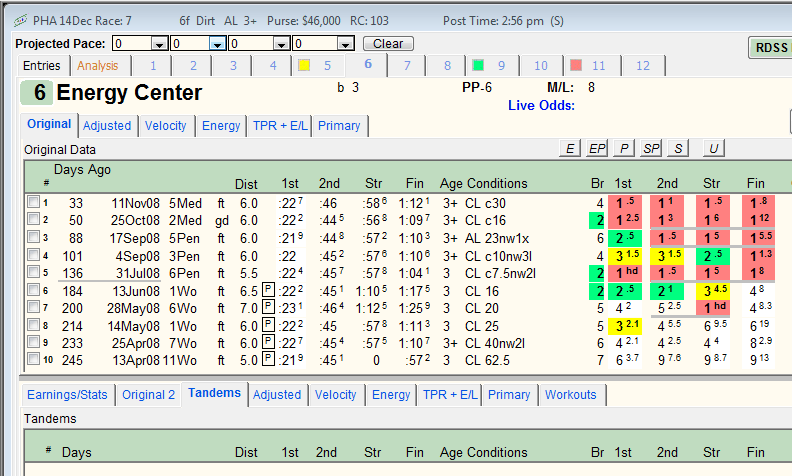The image size is (792, 476).
Task: Tick the checkbox for line 9 (25Apr08)
Action: [33, 342]
